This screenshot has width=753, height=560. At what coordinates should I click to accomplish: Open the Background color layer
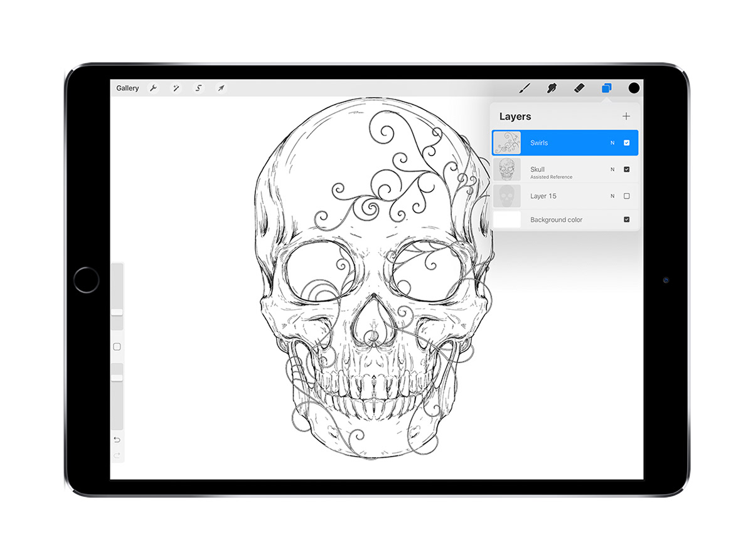coord(565,220)
